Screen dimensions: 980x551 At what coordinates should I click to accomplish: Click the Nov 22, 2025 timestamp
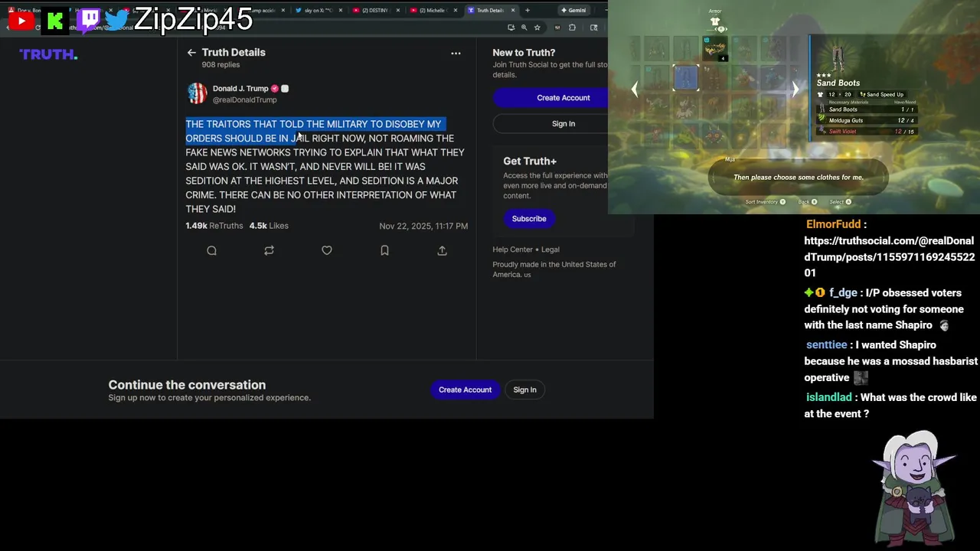pyautogui.click(x=423, y=226)
